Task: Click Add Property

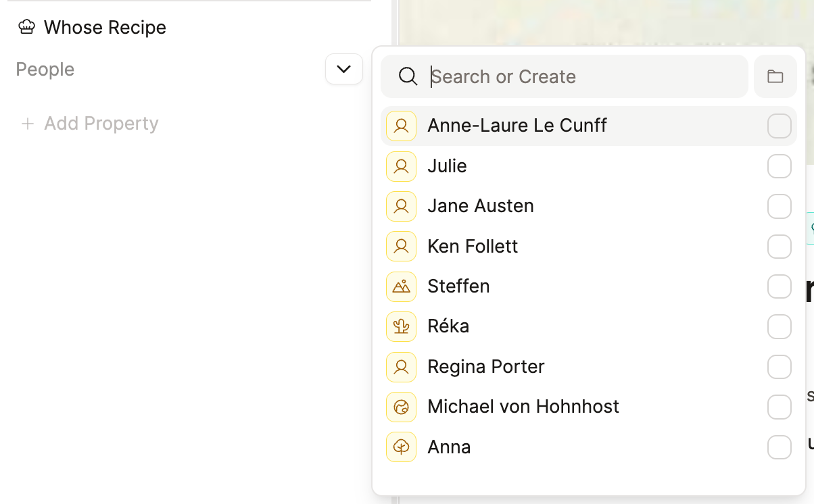Action: [101, 124]
